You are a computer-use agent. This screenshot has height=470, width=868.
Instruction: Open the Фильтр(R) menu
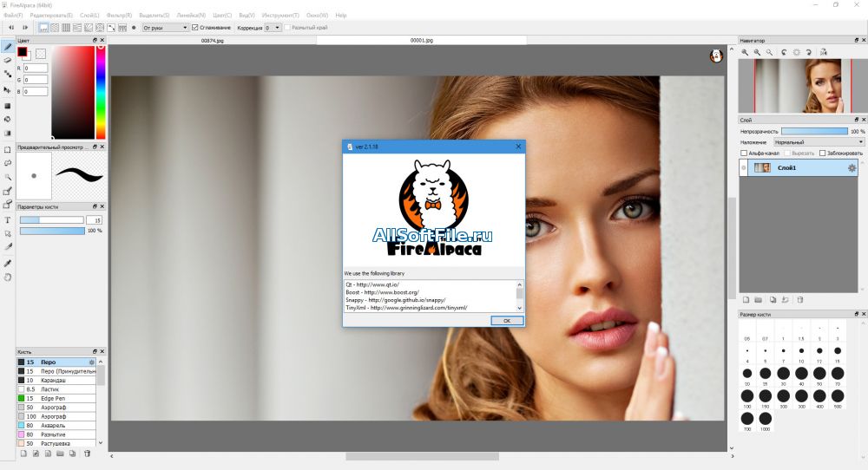119,15
